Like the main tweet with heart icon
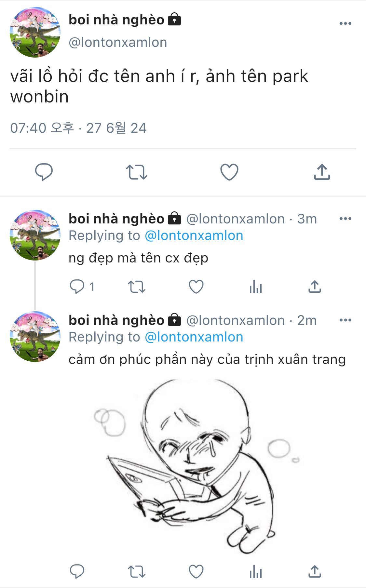The image size is (366, 588). click(x=229, y=172)
